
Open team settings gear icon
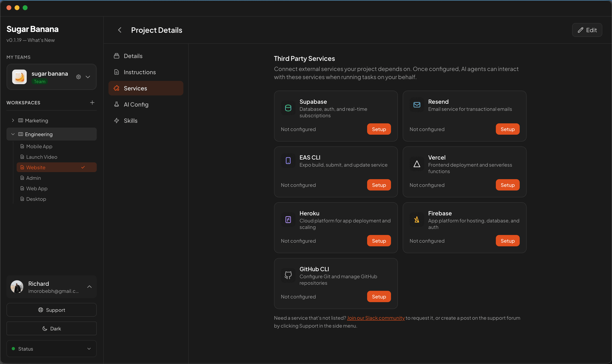tap(79, 77)
